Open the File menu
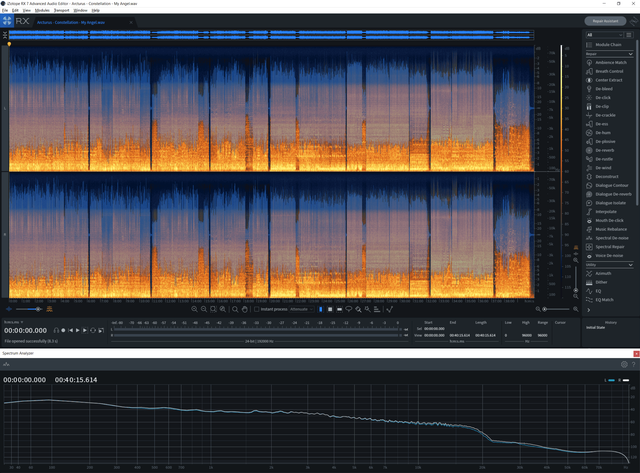 pyautogui.click(x=5, y=10)
